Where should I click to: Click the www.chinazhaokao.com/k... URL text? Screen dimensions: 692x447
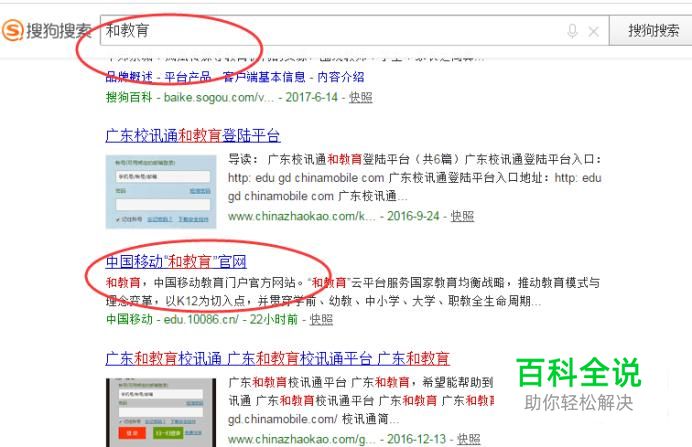[301, 216]
